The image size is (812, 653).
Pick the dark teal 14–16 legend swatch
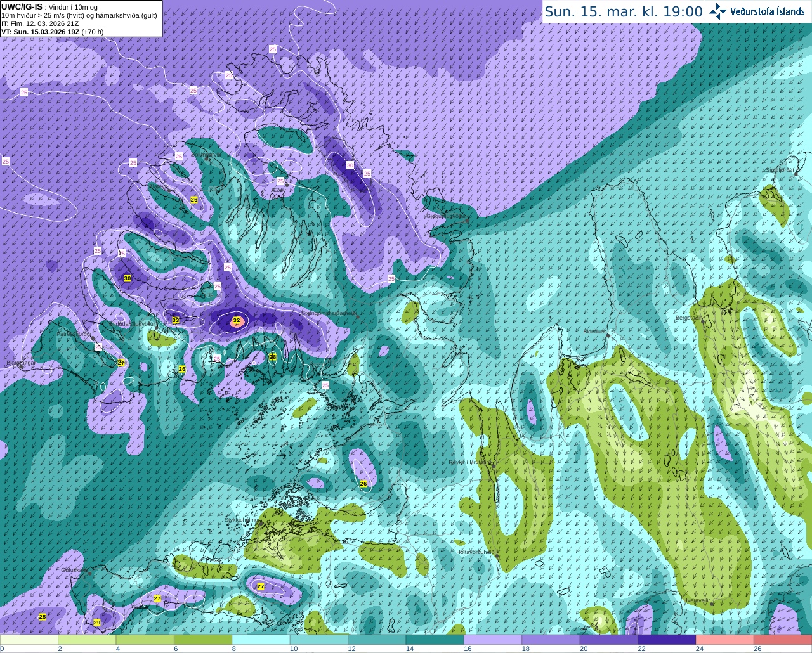coord(435,640)
